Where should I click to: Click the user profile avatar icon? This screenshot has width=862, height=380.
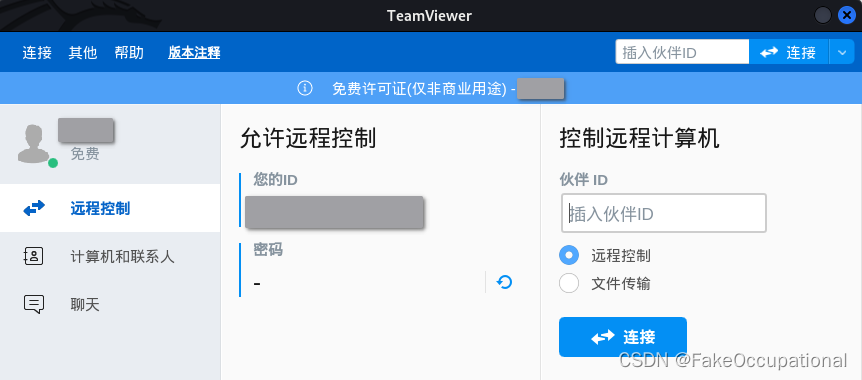[x=35, y=144]
